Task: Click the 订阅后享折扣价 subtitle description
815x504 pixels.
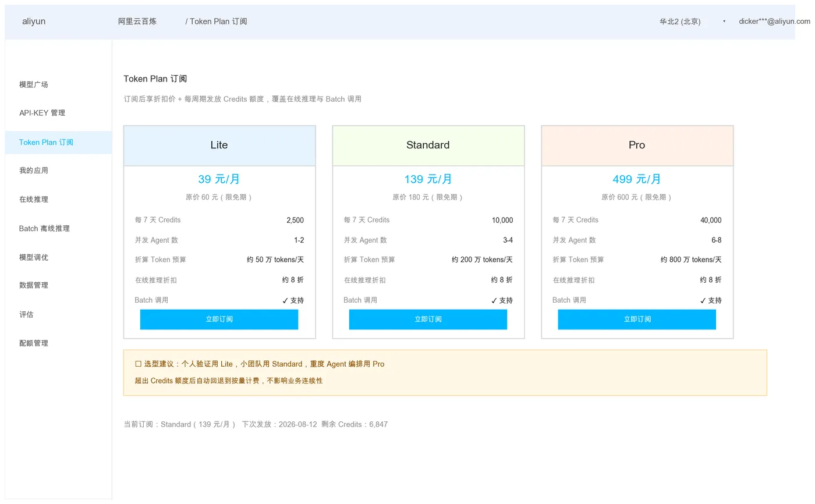Action: coord(243,100)
